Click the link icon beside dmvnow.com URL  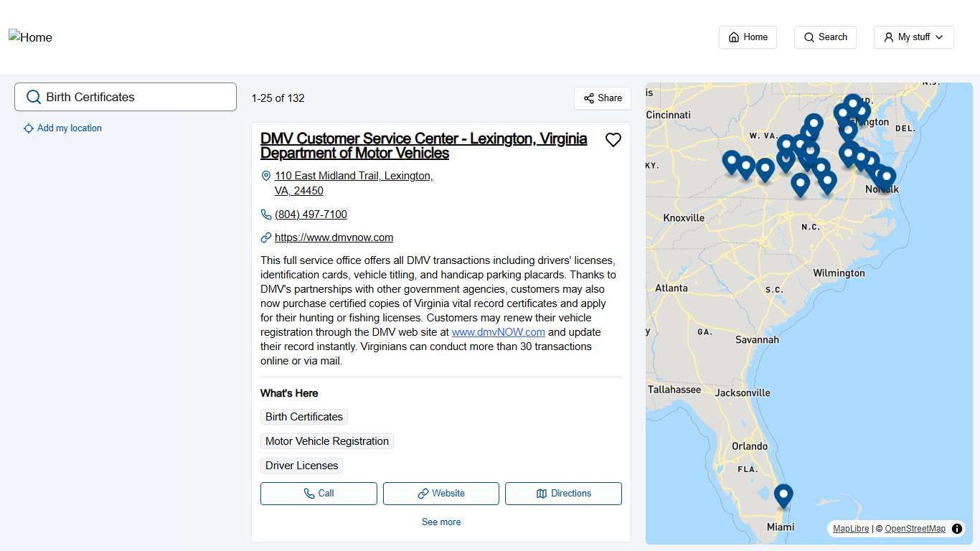[266, 237]
